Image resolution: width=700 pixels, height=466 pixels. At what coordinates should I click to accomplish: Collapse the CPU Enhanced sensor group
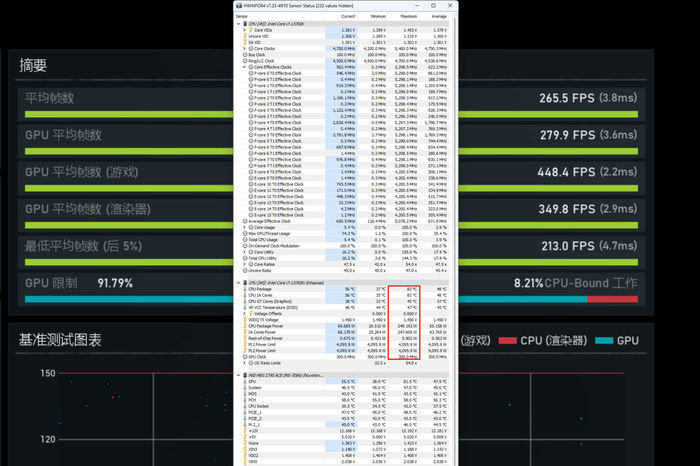coord(238,283)
